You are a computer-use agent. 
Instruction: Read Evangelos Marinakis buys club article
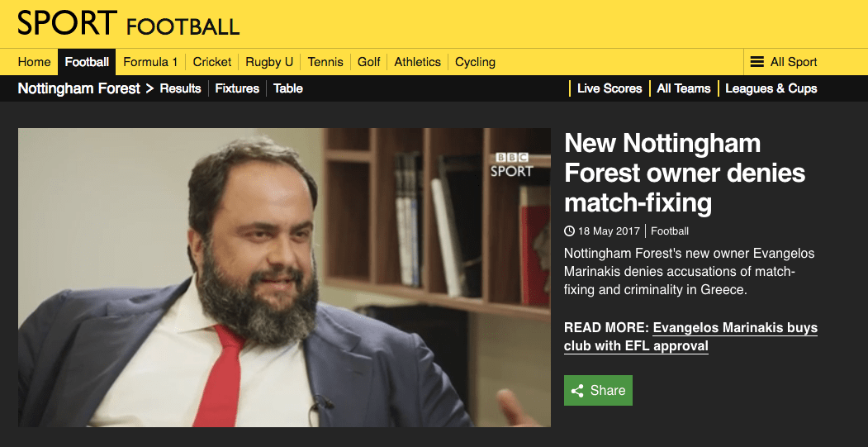691,337
